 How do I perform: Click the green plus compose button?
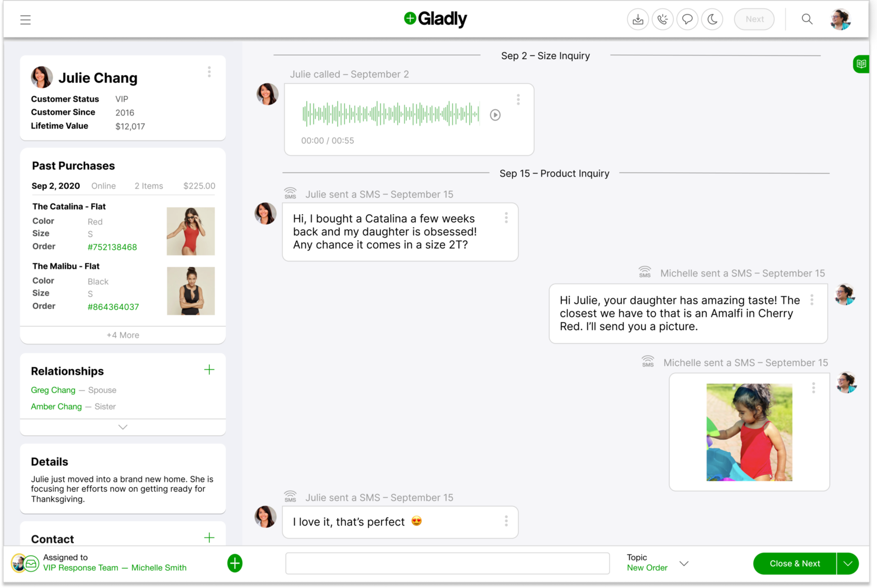235,563
